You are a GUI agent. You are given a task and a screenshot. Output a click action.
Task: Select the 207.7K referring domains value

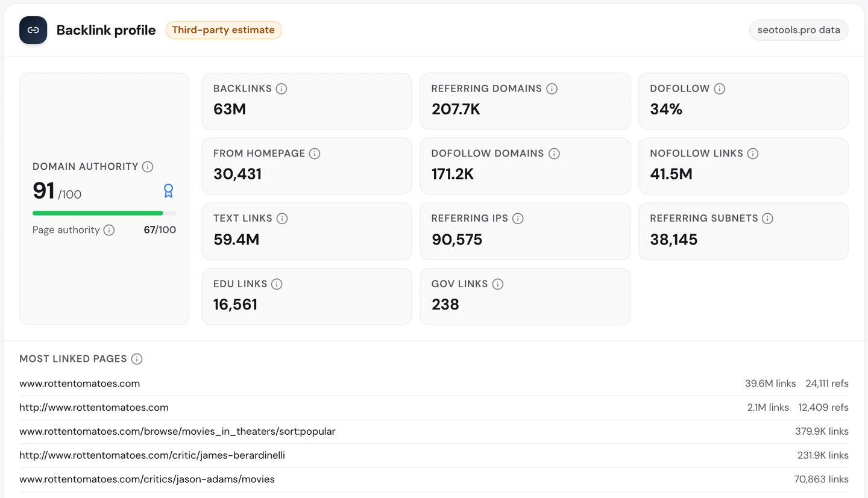click(x=456, y=109)
